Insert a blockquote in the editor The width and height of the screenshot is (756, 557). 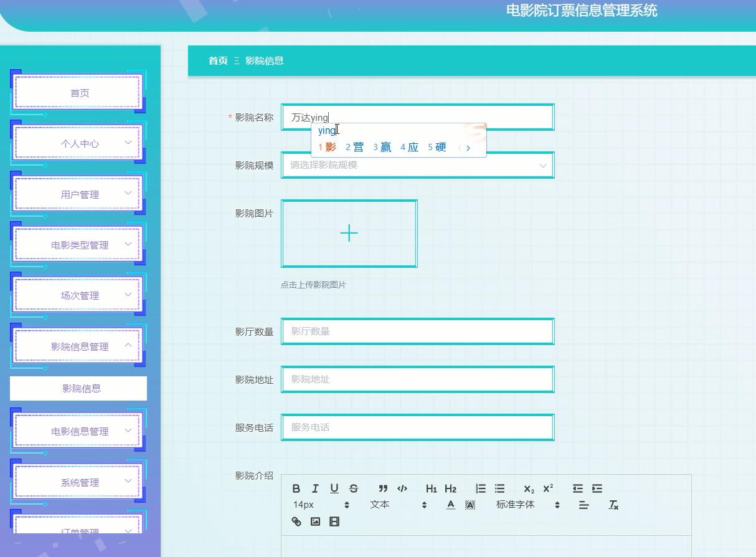pos(383,488)
